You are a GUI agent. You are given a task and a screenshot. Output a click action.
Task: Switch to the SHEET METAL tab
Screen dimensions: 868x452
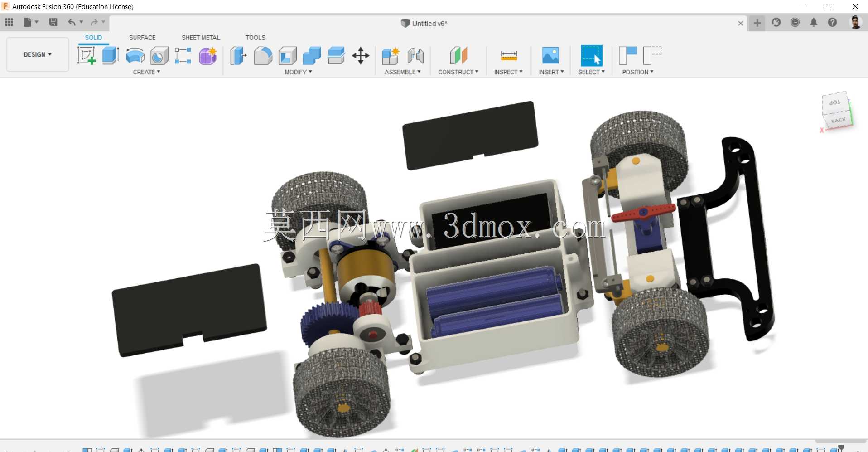click(201, 38)
